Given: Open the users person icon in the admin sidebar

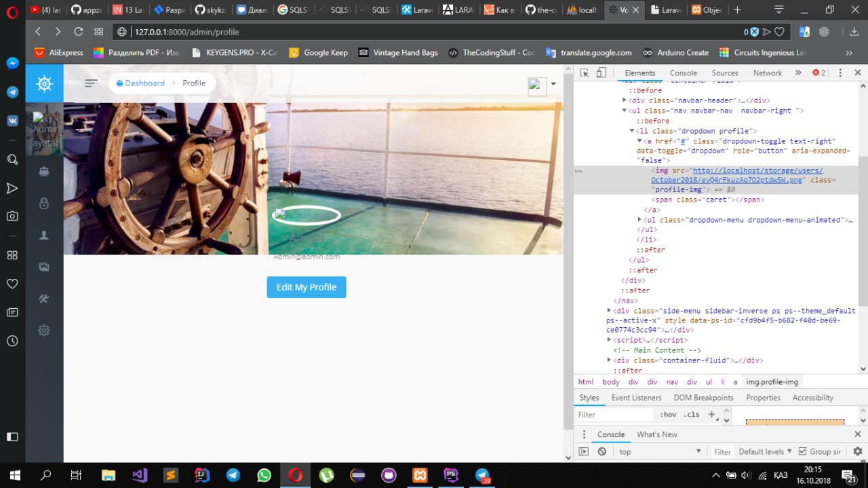Looking at the screenshot, I should click(x=44, y=235).
